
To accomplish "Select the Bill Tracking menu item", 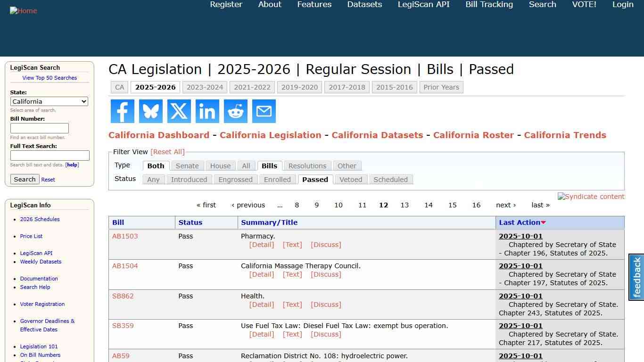I will pyautogui.click(x=489, y=5).
